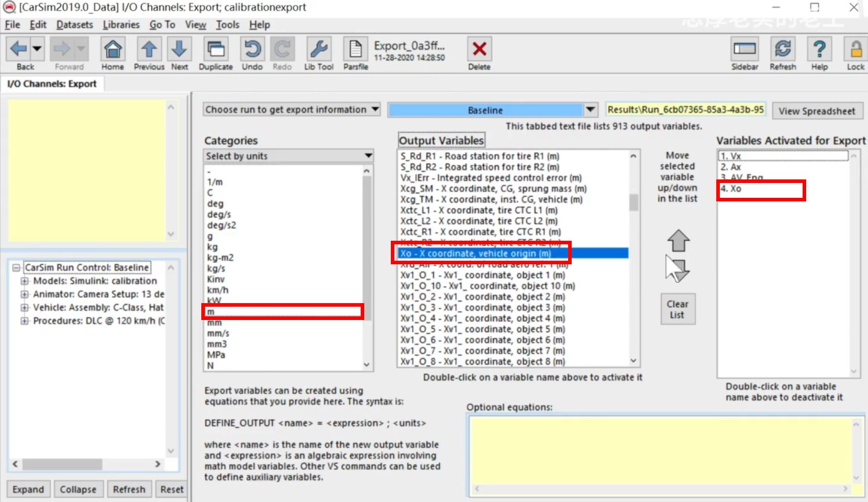Click the View Spreadsheet button
Screen dimensions: 868x502
pyautogui.click(x=817, y=111)
